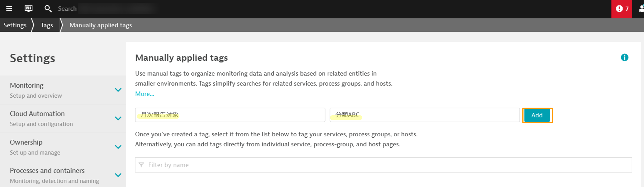644x187 pixels.
Task: Click the magnifier search icon
Action: coord(48,9)
